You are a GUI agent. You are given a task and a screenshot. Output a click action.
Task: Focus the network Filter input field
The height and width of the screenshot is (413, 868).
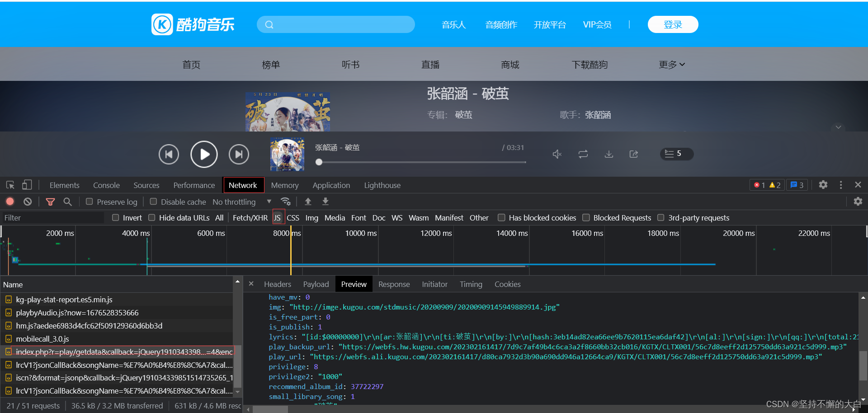(53, 218)
